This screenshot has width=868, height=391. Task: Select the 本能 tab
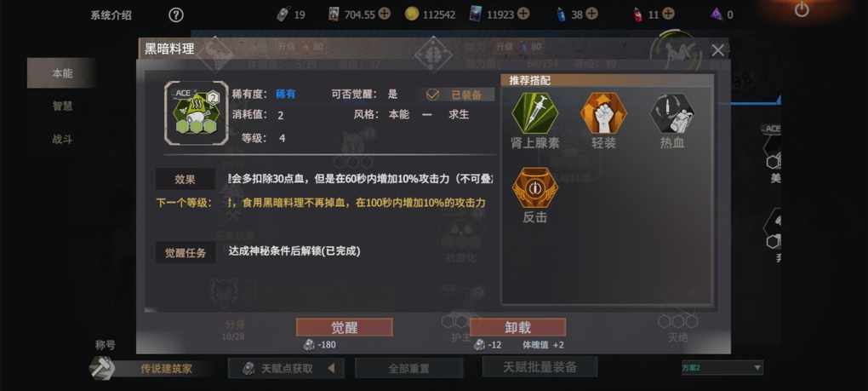pos(63,73)
